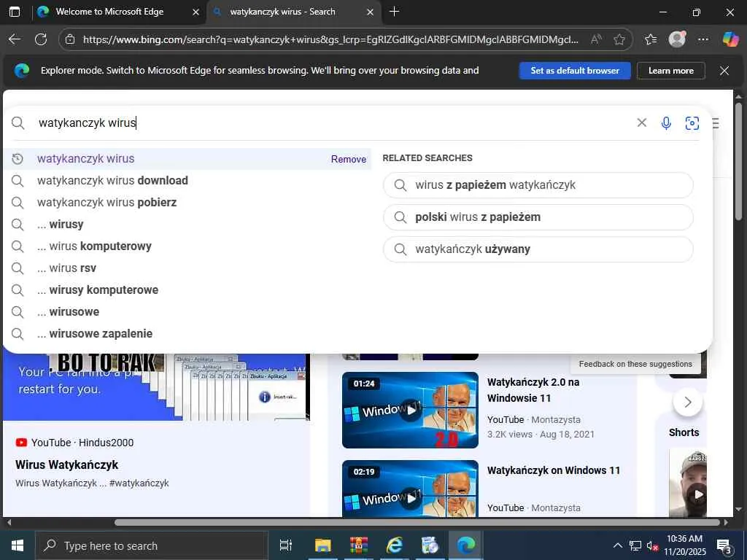Screen dimensions: 747x560
Task: Open Settings and more ellipsis menu
Action: pyautogui.click(x=703, y=39)
